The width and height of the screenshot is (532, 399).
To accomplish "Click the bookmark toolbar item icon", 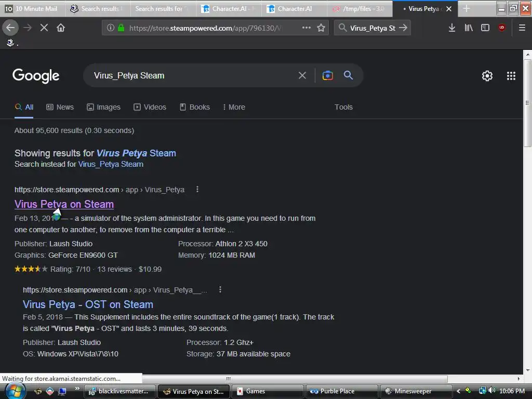I will pyautogui.click(x=10, y=43).
